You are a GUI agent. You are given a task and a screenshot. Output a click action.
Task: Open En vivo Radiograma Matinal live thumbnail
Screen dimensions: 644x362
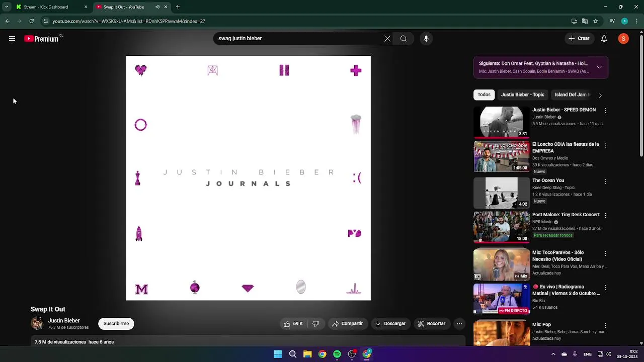pyautogui.click(x=502, y=299)
